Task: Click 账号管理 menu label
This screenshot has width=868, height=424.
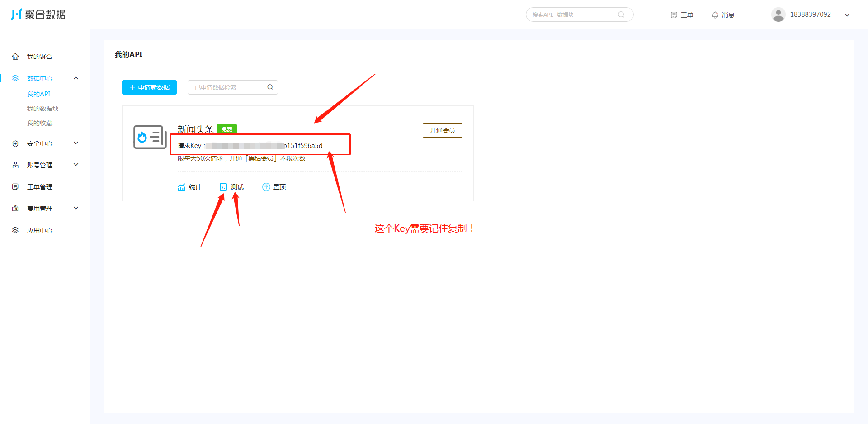Action: [x=40, y=165]
